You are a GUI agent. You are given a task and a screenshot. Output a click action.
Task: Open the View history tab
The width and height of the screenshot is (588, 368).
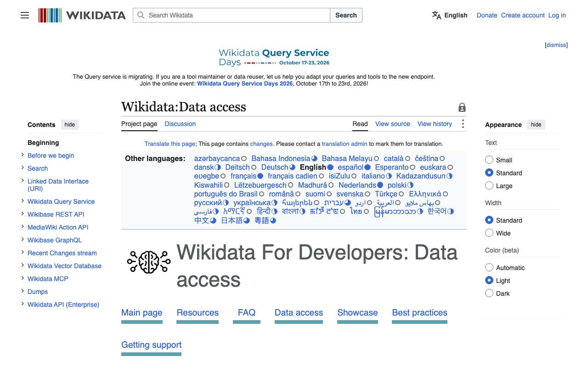[435, 124]
